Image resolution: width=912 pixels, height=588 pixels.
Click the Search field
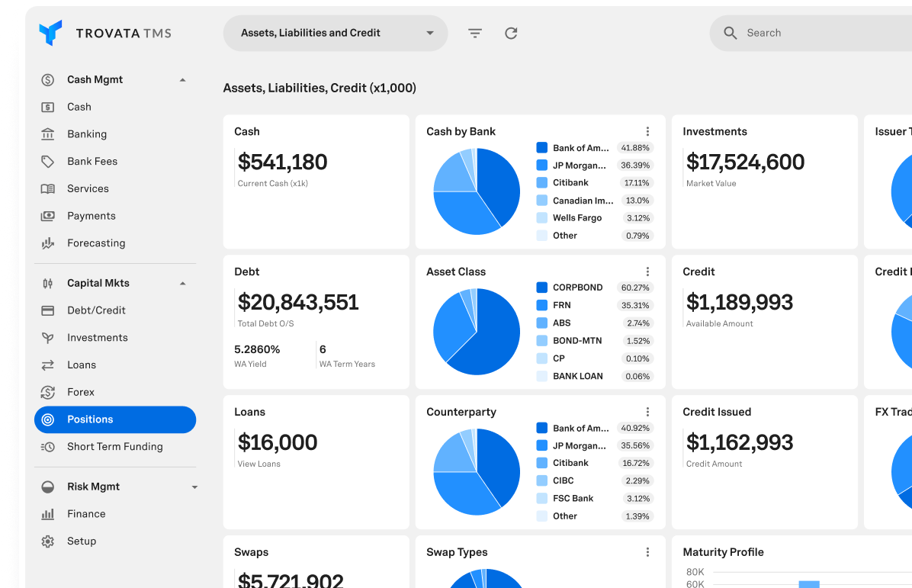808,33
